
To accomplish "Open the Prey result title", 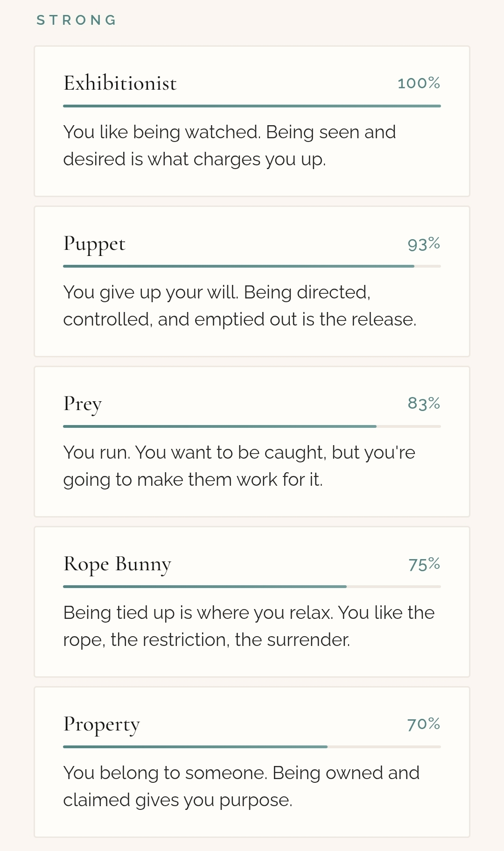I will 83,404.
